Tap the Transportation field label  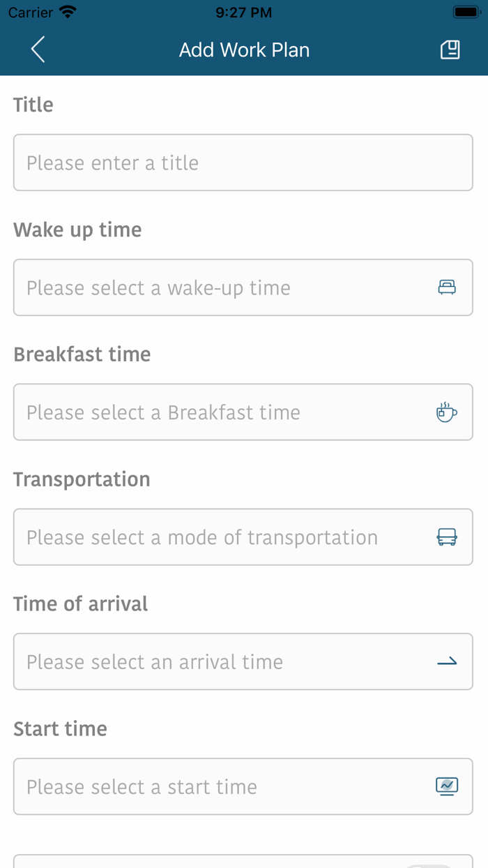click(82, 479)
